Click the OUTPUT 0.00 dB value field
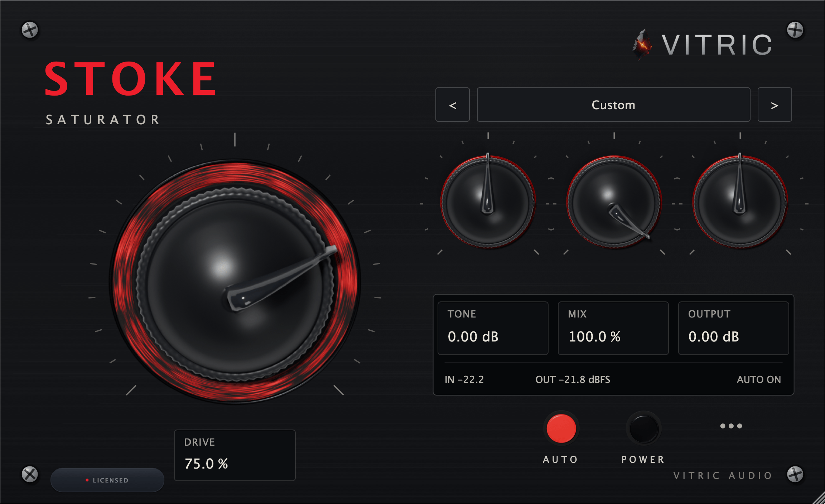Viewport: 825px width, 504px height. pos(734,328)
